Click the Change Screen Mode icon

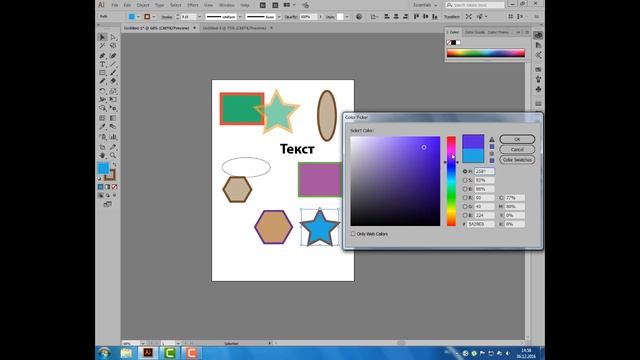pyautogui.click(x=108, y=204)
